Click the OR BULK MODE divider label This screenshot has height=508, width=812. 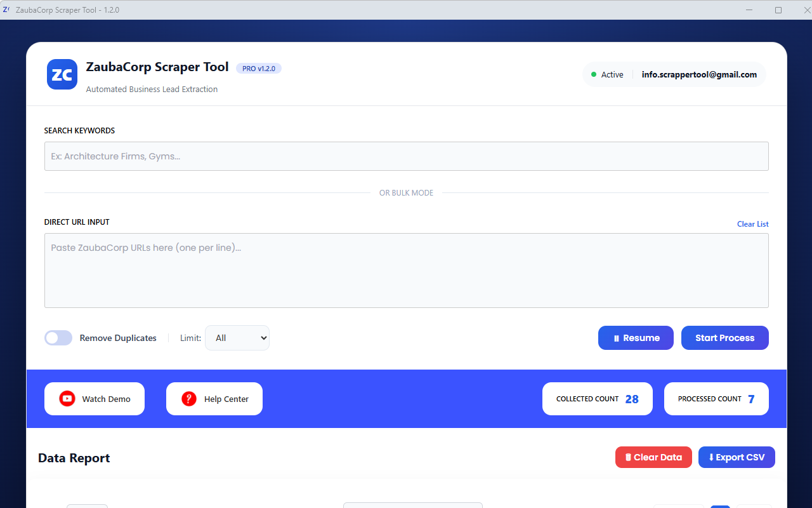click(x=407, y=193)
